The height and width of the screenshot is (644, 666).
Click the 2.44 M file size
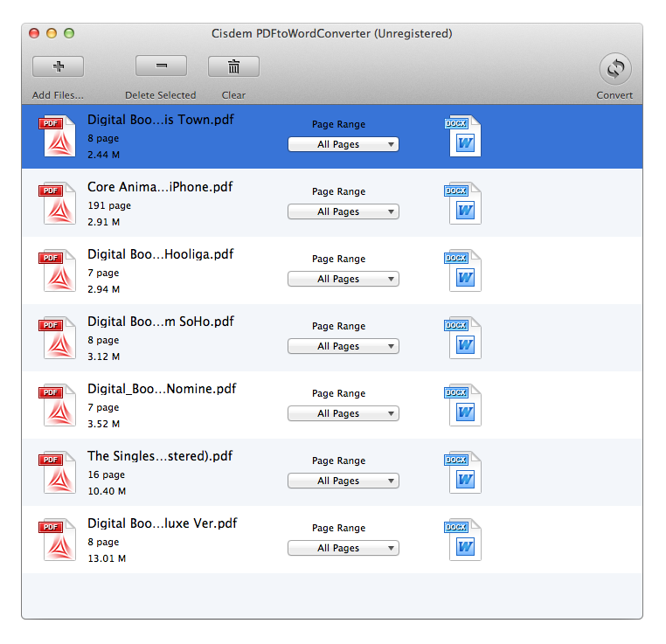pyautogui.click(x=104, y=155)
